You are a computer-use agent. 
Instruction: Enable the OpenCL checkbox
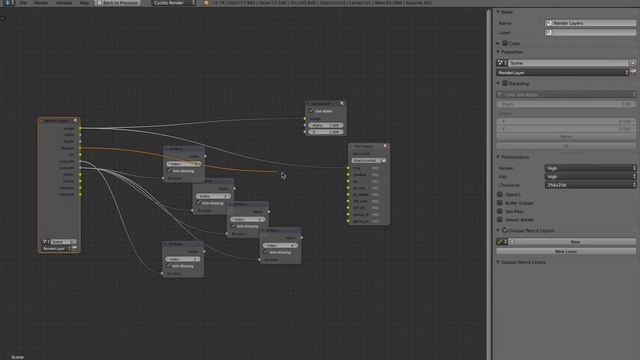pyautogui.click(x=500, y=194)
